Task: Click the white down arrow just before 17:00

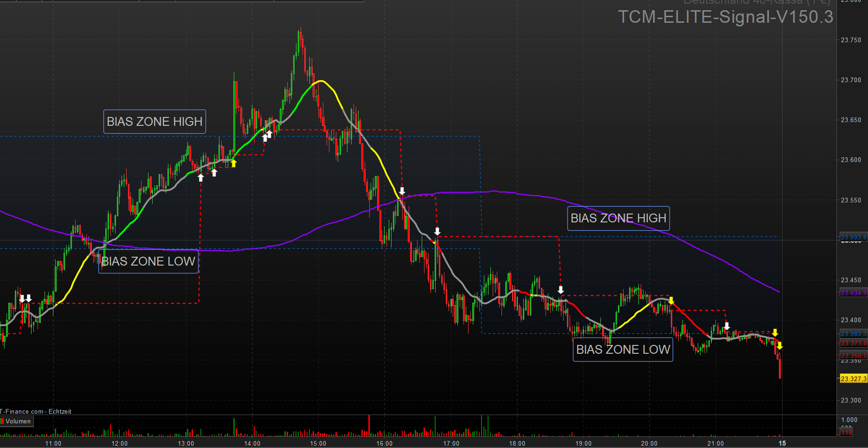Action: point(437,231)
